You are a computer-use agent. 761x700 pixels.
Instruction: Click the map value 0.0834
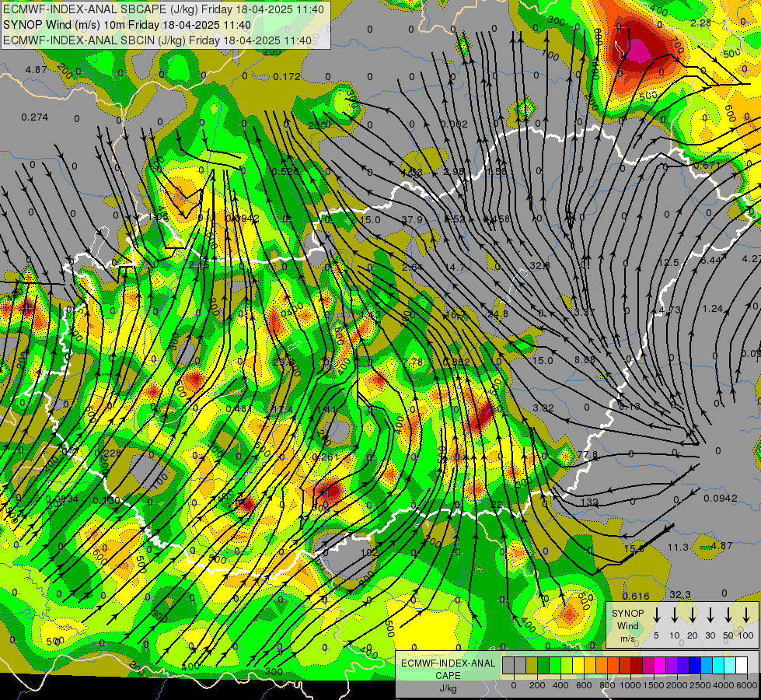tap(62, 499)
